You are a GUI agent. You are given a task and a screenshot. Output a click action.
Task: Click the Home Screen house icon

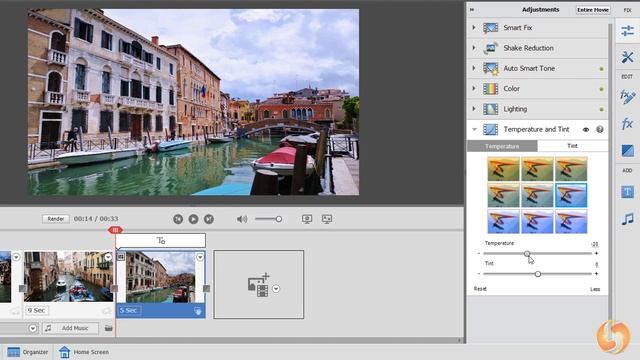(x=64, y=352)
